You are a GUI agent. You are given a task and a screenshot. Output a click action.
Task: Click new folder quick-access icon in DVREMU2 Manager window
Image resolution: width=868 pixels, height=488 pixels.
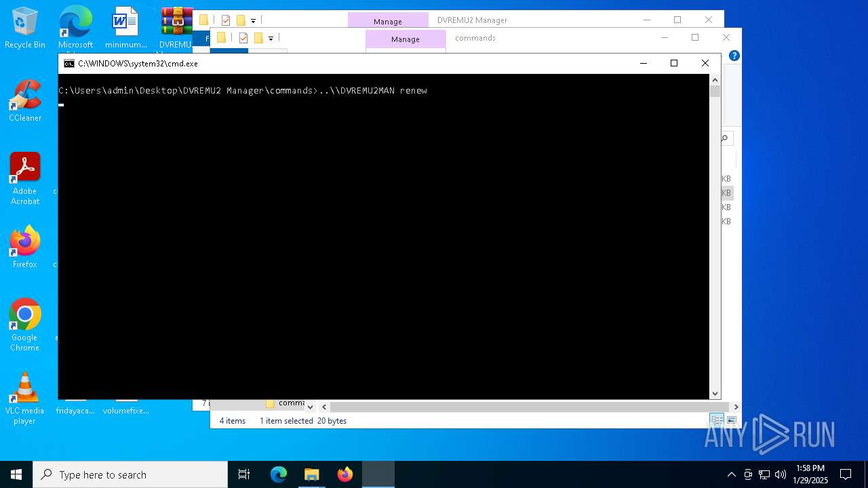tap(241, 20)
